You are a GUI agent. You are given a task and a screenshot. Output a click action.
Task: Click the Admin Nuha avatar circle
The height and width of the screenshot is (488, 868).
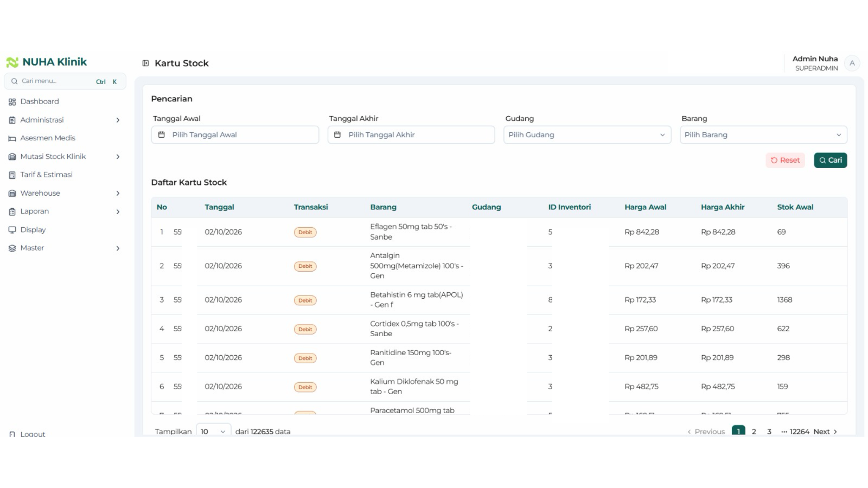pos(852,63)
